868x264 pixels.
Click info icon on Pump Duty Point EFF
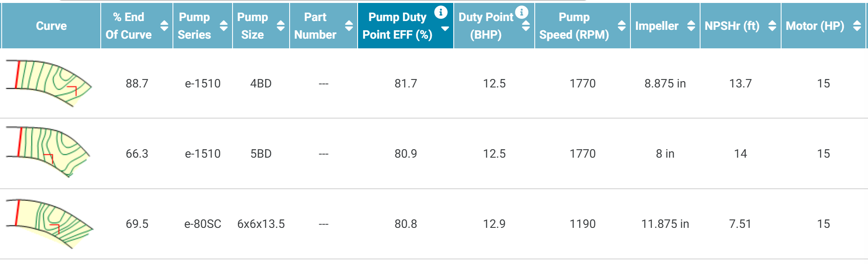click(x=440, y=12)
